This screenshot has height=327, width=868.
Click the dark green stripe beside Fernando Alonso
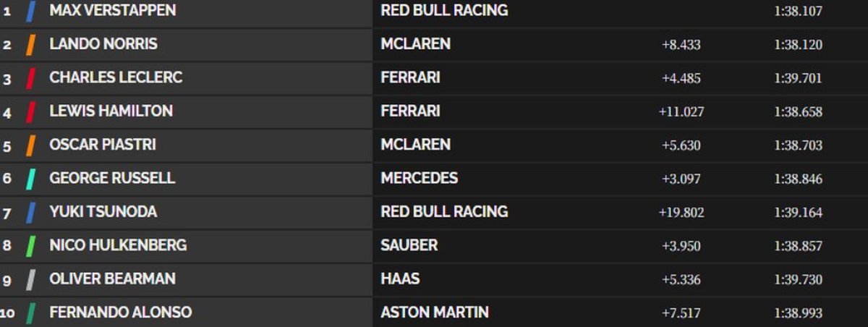coord(30,313)
